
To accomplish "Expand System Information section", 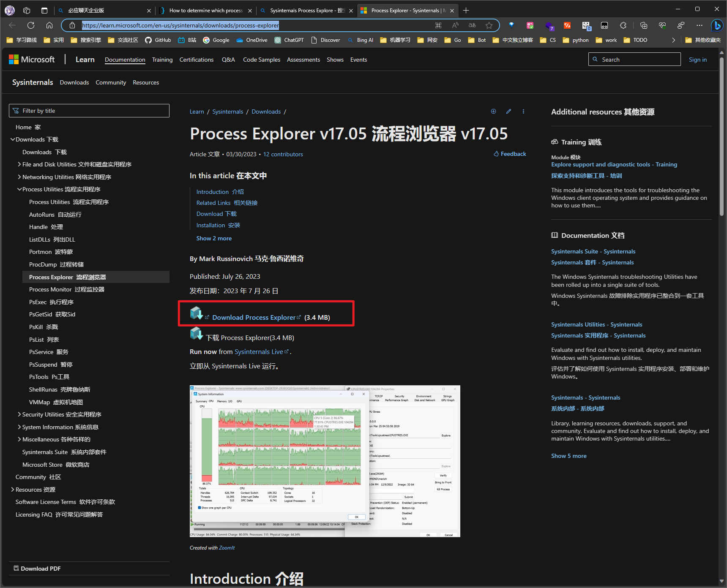I will 19,427.
